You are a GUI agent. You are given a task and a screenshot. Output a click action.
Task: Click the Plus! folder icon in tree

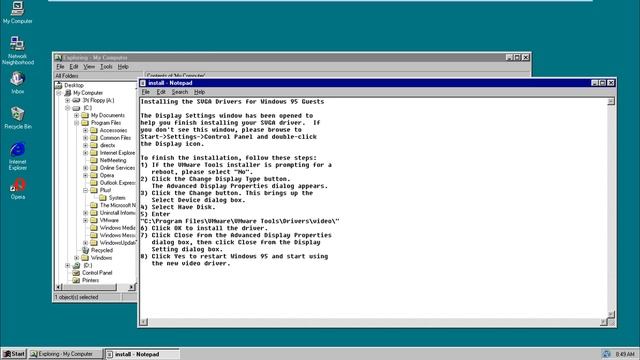point(94,190)
